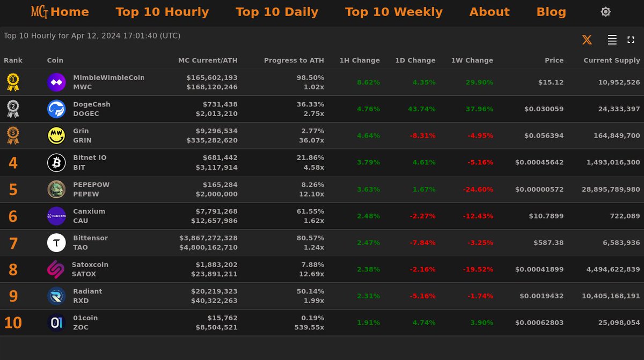Image resolution: width=644 pixels, height=360 pixels.
Task: Open the 01coin ZOC coin name
Action: [85, 323]
